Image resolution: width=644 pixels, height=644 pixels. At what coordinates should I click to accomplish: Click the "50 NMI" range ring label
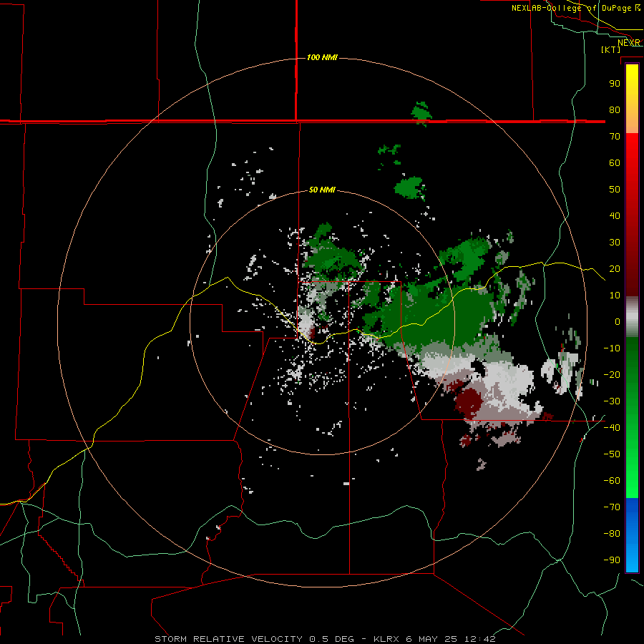click(322, 190)
